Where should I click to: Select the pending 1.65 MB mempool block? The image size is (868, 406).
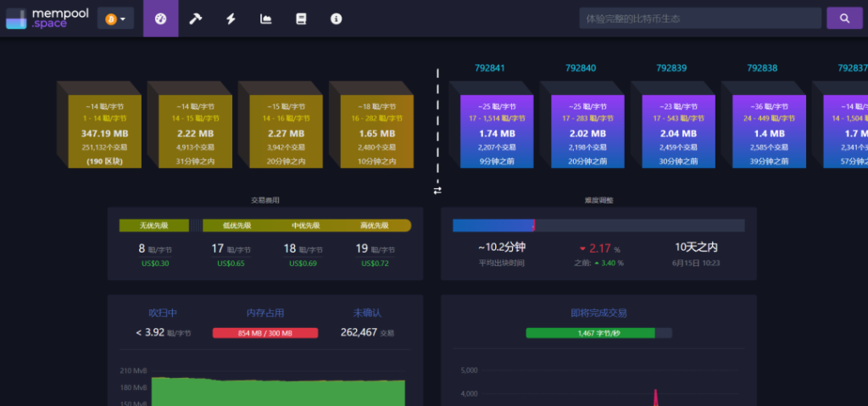(x=376, y=131)
